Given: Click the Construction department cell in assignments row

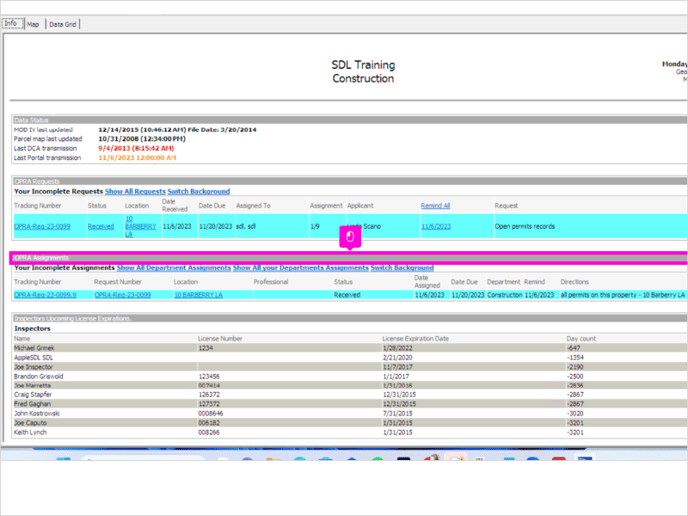Looking at the screenshot, I should [x=505, y=295].
